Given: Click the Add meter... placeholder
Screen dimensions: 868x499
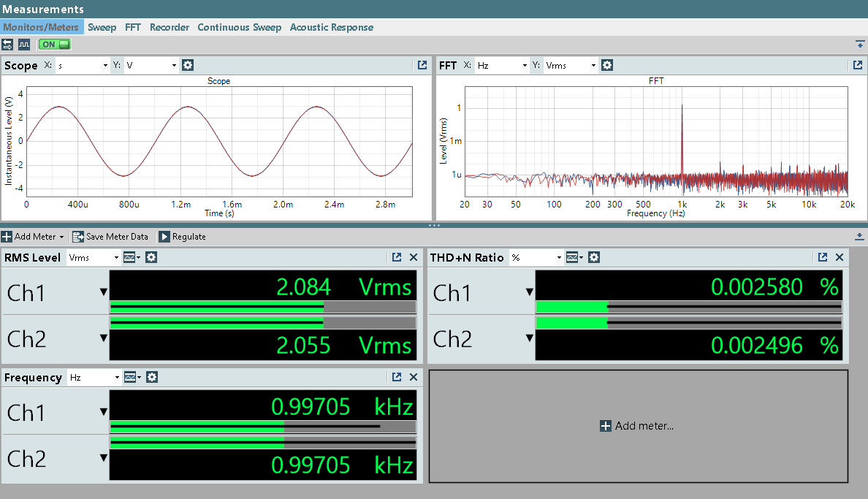Looking at the screenshot, I should point(639,426).
